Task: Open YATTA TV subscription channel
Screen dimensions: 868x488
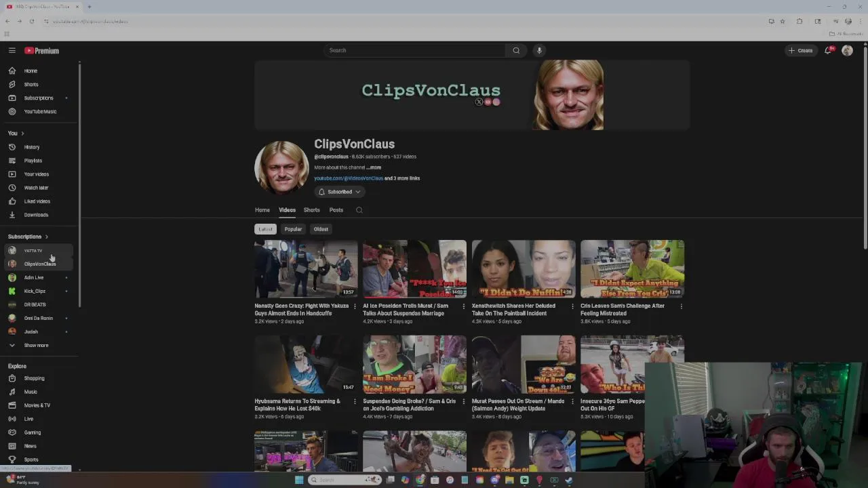Action: coord(39,251)
